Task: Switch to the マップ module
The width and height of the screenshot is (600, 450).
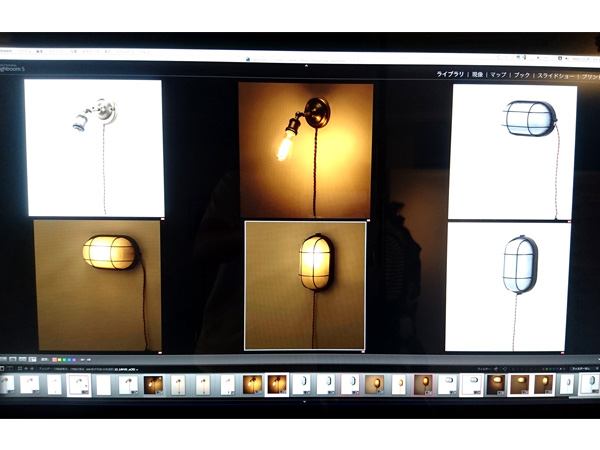Action: 498,75
